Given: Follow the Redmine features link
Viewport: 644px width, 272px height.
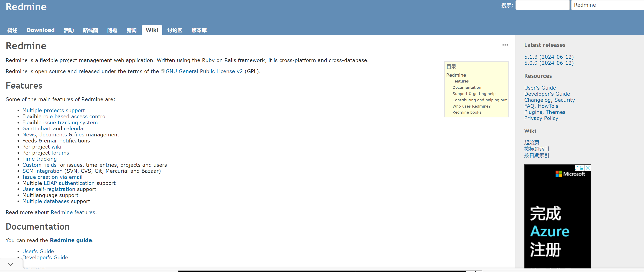Looking at the screenshot, I should [x=73, y=212].
